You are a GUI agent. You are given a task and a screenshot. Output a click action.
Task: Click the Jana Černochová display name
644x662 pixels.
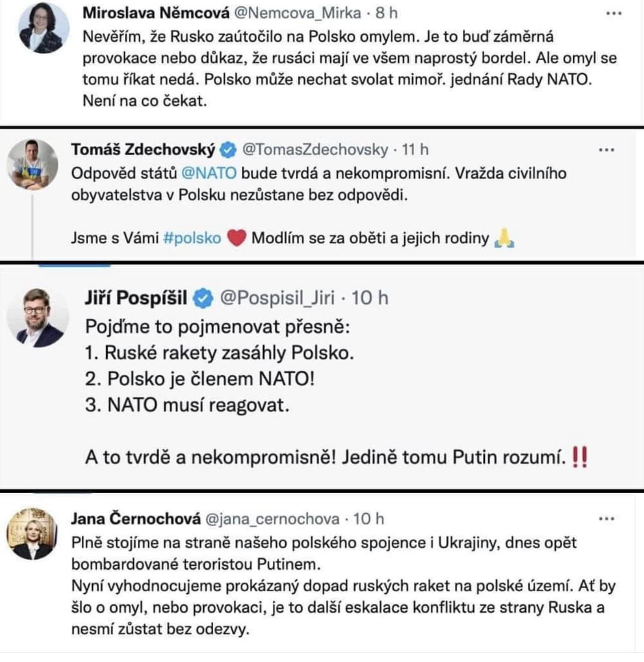(135, 519)
